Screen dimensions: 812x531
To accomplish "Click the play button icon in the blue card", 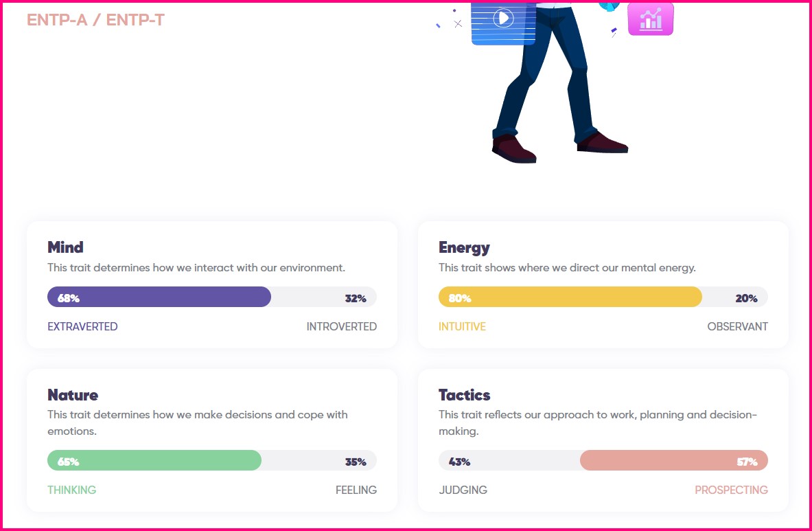I will pyautogui.click(x=503, y=18).
